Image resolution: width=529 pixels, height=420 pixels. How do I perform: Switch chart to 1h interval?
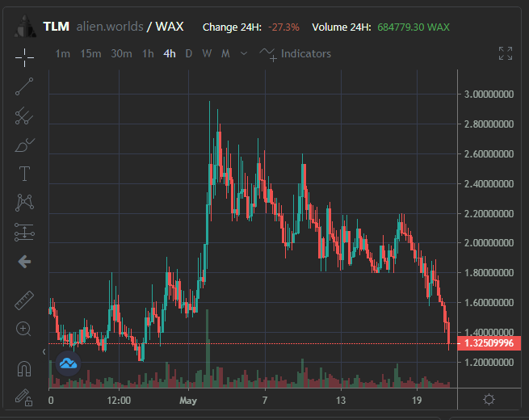148,53
